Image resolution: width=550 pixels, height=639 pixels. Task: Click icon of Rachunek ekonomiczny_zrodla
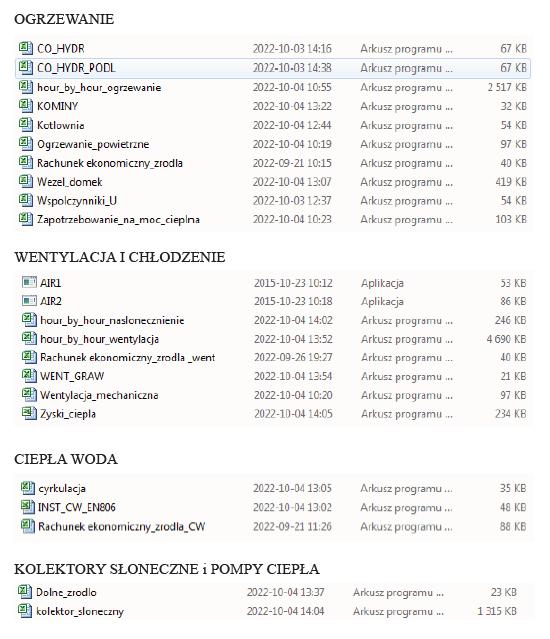[26, 163]
